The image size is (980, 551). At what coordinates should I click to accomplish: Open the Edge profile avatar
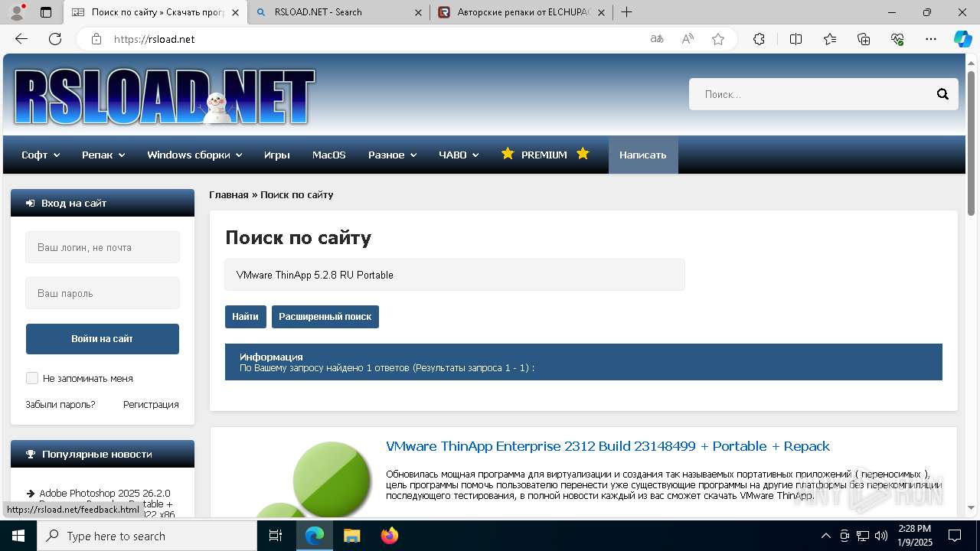pos(17,12)
